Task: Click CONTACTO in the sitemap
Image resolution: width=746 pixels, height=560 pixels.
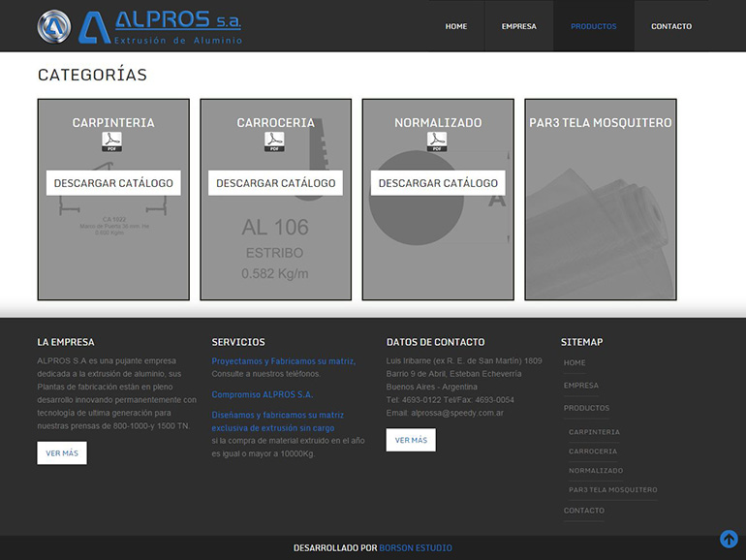Action: [x=584, y=511]
